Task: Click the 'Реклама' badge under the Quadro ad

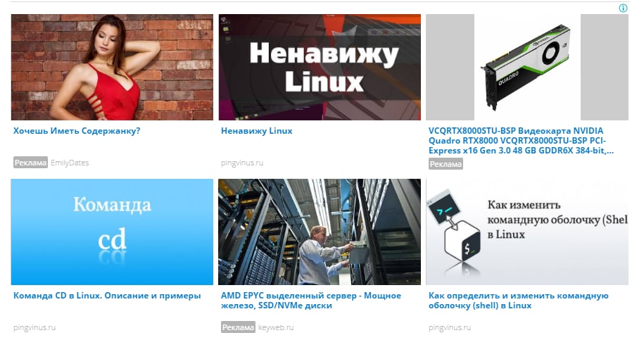Action: pyautogui.click(x=446, y=164)
